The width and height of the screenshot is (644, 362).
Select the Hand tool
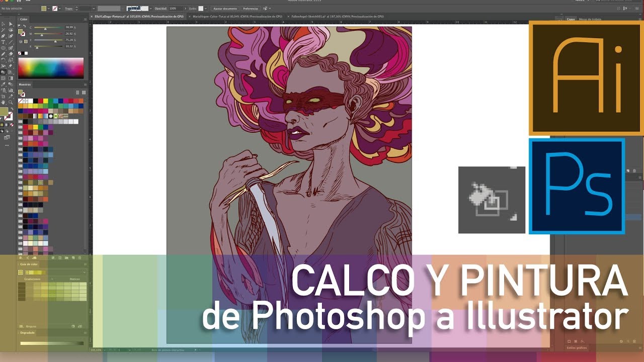tap(3, 103)
